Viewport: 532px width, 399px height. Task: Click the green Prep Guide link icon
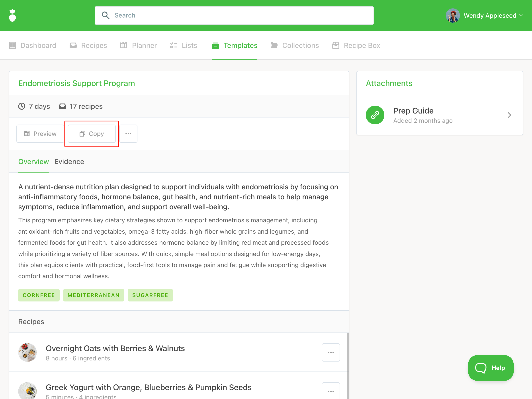[375, 115]
